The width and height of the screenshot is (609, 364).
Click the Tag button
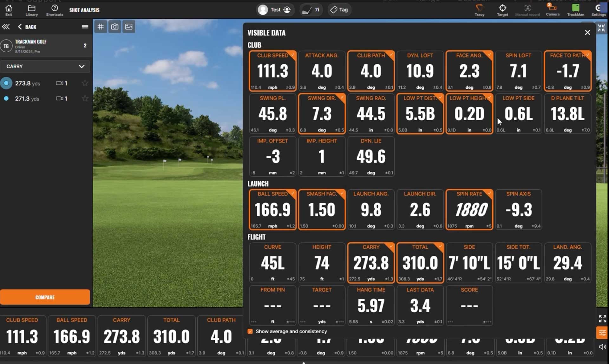(339, 10)
